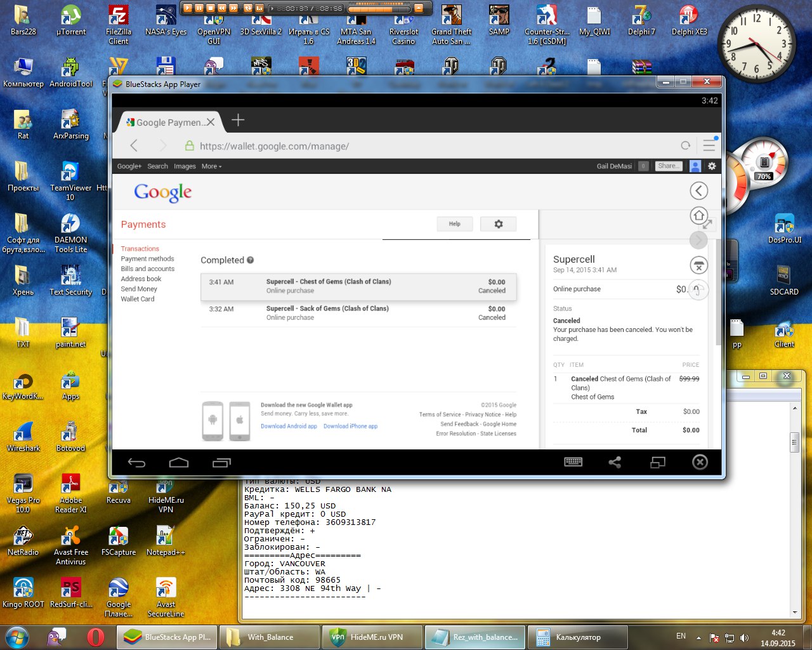Click the Payments Help button

click(455, 223)
